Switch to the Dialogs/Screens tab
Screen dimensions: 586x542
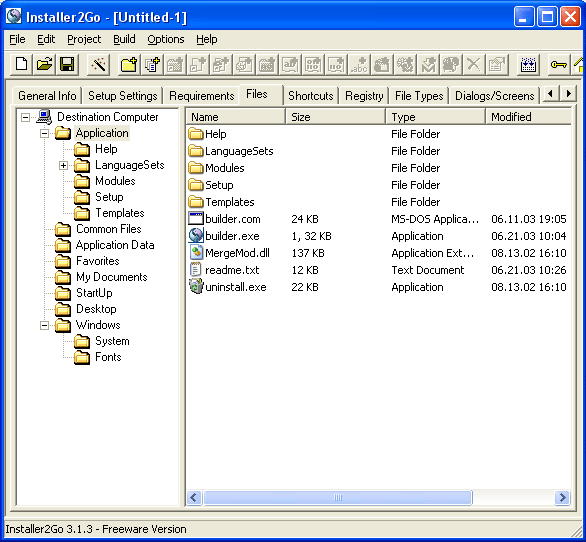tap(494, 96)
